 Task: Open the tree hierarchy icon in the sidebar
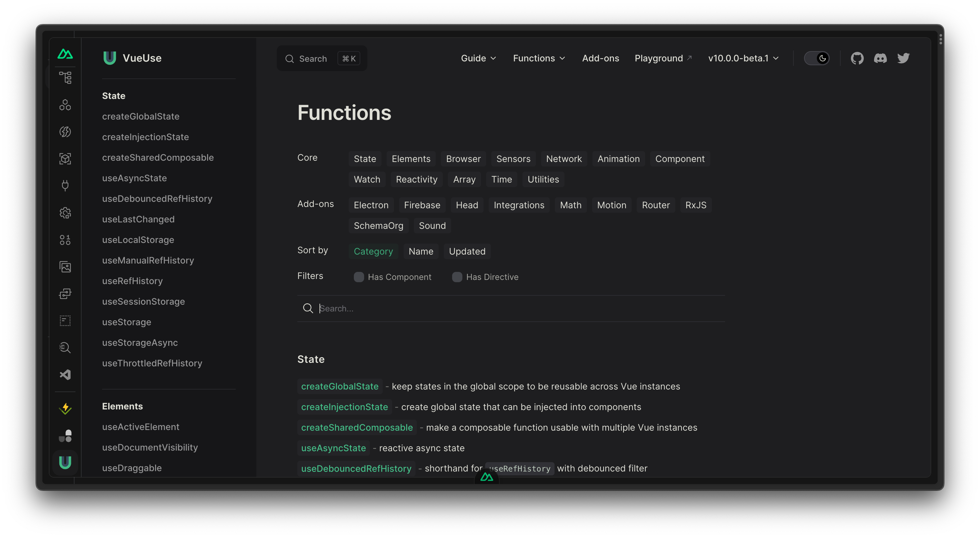(x=65, y=77)
